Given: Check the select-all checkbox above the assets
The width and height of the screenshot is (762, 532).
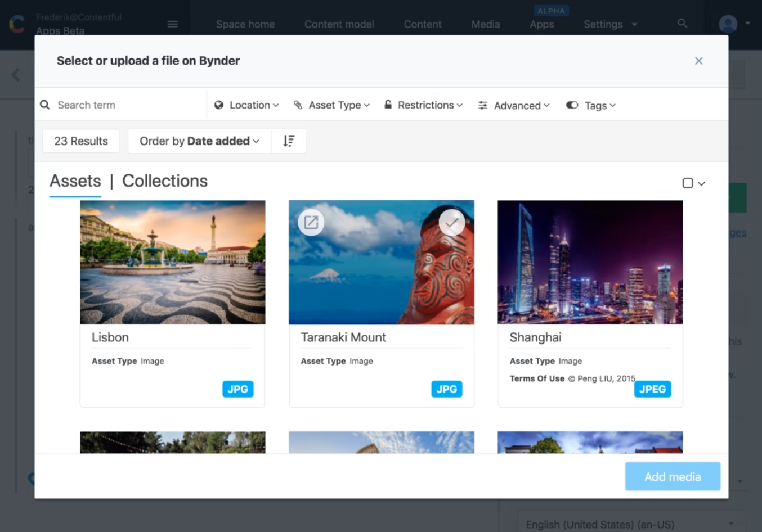Looking at the screenshot, I should 687,183.
